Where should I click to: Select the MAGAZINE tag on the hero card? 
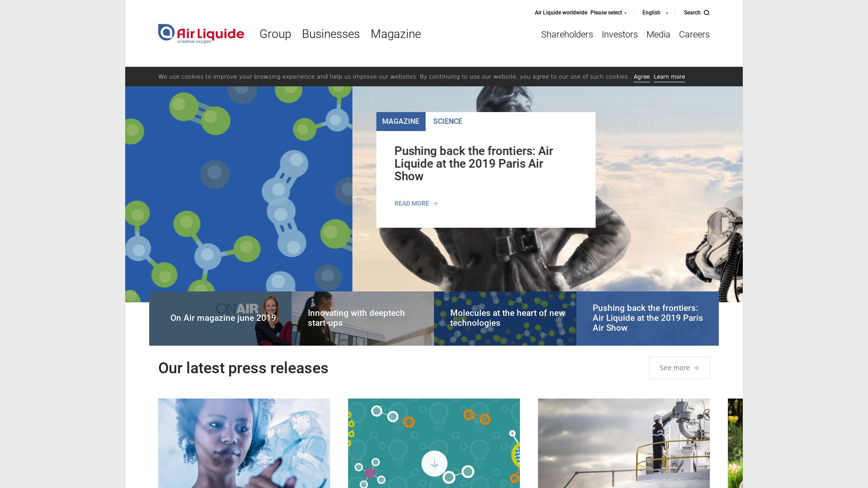[x=401, y=122]
